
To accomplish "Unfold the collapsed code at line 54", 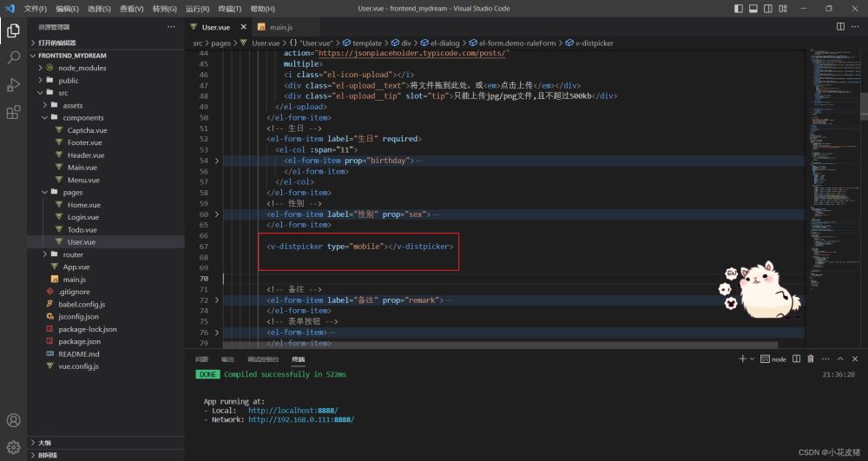I will tap(217, 161).
